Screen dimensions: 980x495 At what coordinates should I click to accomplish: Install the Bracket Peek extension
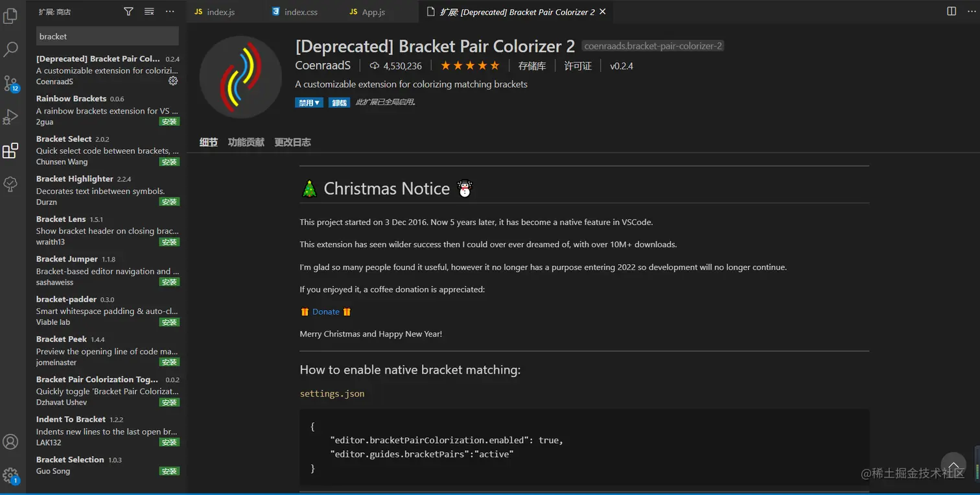click(x=170, y=362)
